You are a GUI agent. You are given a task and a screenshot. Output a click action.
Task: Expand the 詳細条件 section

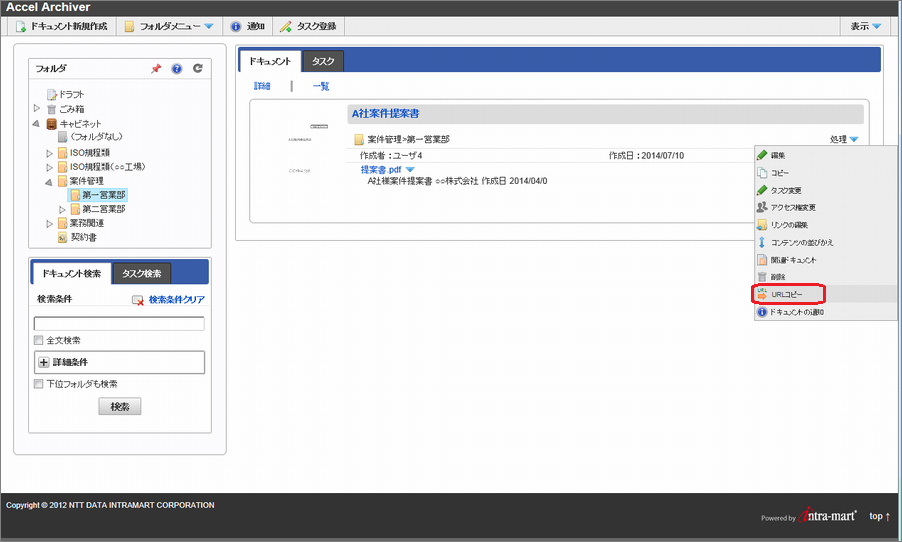[x=44, y=362]
